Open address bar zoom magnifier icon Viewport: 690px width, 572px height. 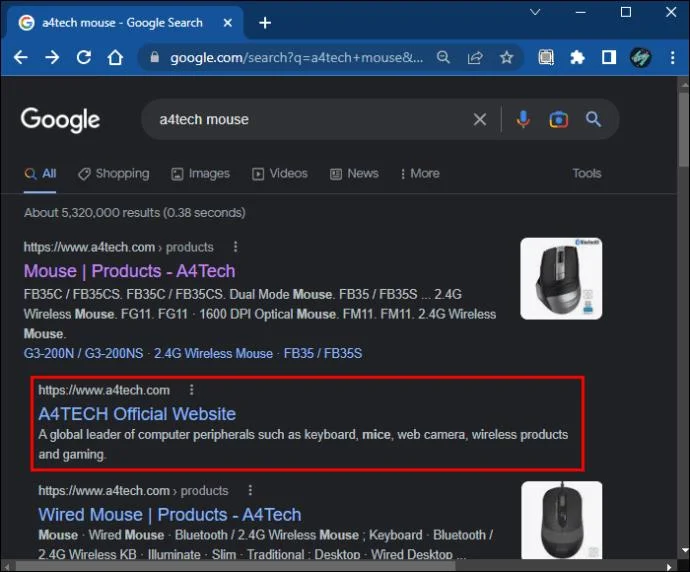tap(443, 57)
